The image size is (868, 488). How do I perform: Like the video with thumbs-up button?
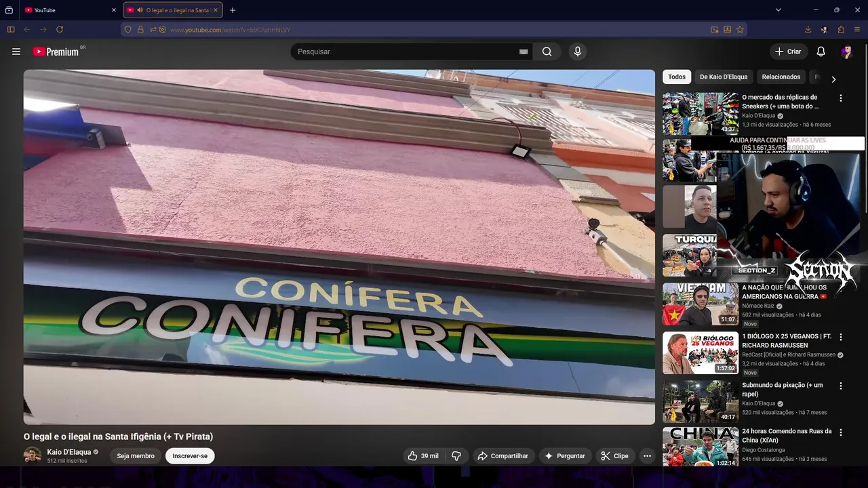tap(424, 456)
